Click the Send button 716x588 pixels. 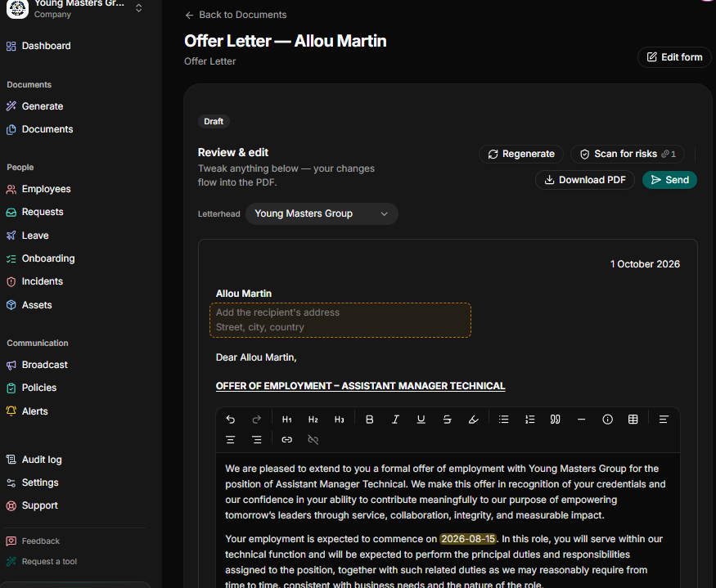tap(669, 180)
